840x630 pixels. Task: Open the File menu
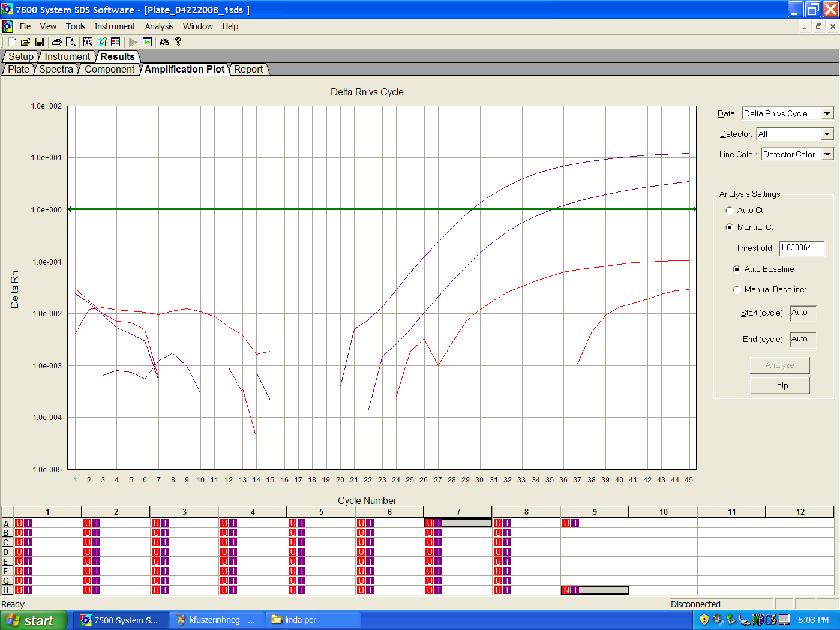[x=25, y=26]
